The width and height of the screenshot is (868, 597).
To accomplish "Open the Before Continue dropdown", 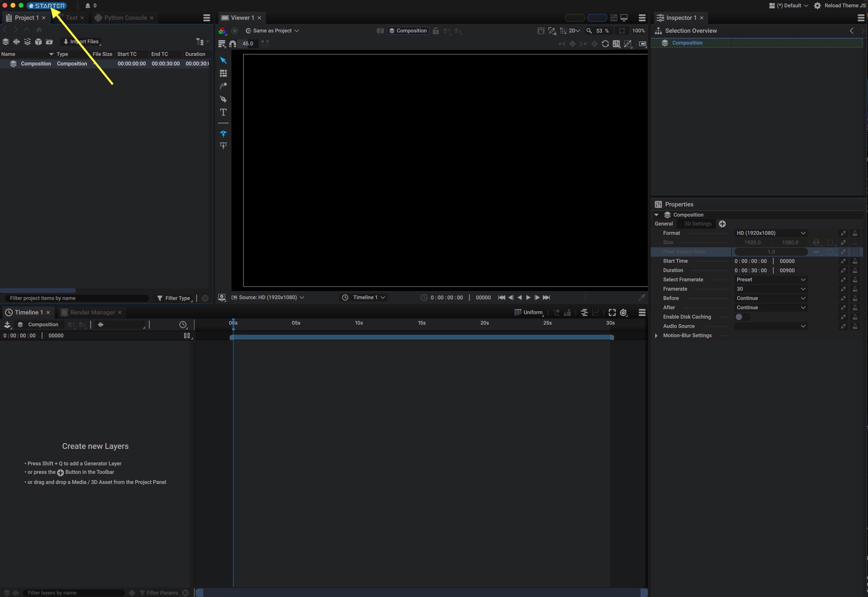I will (x=770, y=298).
